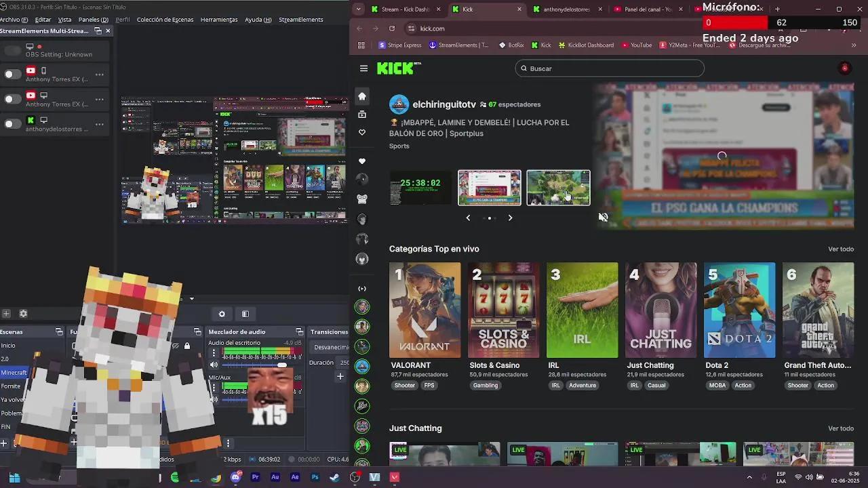Enable second Anthony Torres EX YouTube output
This screenshot has height=488, width=868.
pyautogui.click(x=12, y=99)
